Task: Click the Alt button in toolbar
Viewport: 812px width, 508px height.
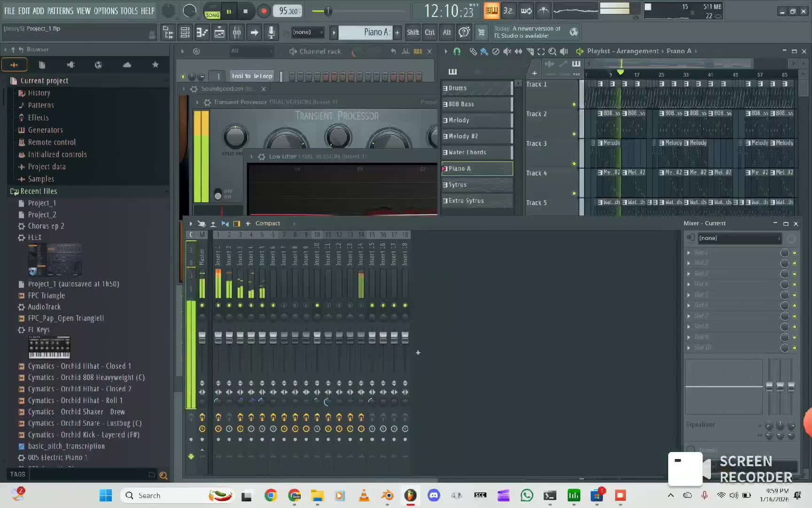Action: pyautogui.click(x=447, y=32)
